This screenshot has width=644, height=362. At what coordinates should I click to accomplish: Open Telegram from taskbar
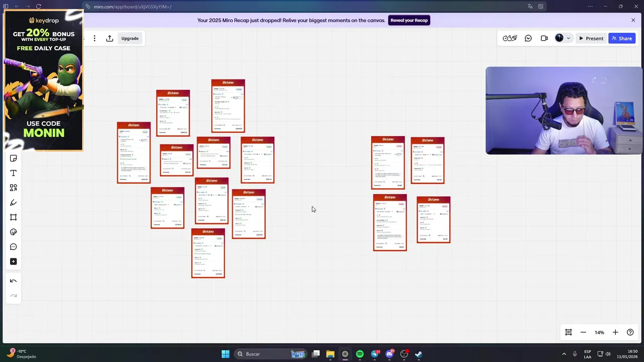coord(375,354)
